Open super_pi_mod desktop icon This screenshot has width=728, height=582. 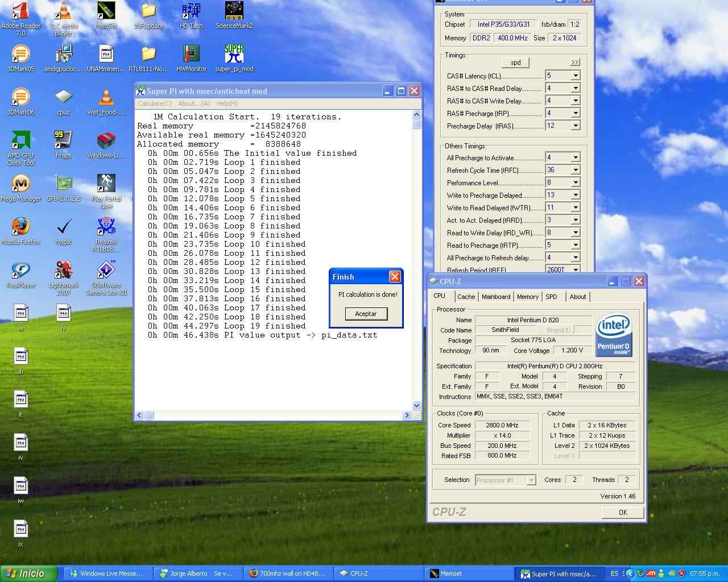click(x=234, y=58)
